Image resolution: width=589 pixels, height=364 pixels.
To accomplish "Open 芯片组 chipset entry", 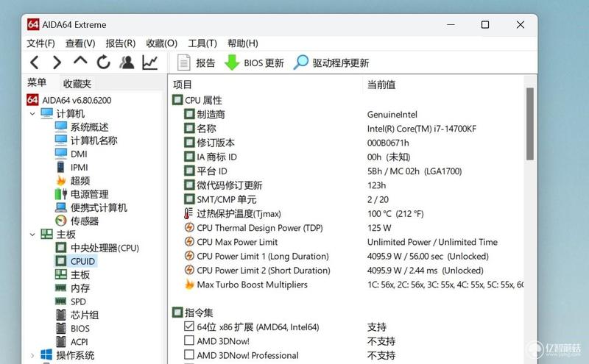I will [77, 315].
